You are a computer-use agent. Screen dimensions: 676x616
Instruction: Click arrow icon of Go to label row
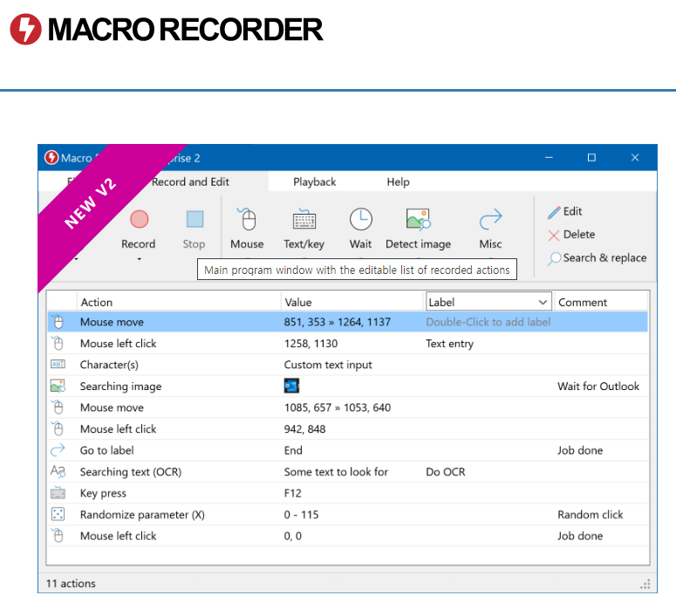tap(58, 450)
